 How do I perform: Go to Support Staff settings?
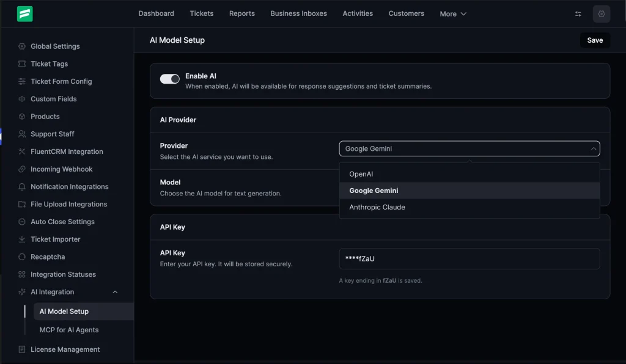[x=53, y=134]
